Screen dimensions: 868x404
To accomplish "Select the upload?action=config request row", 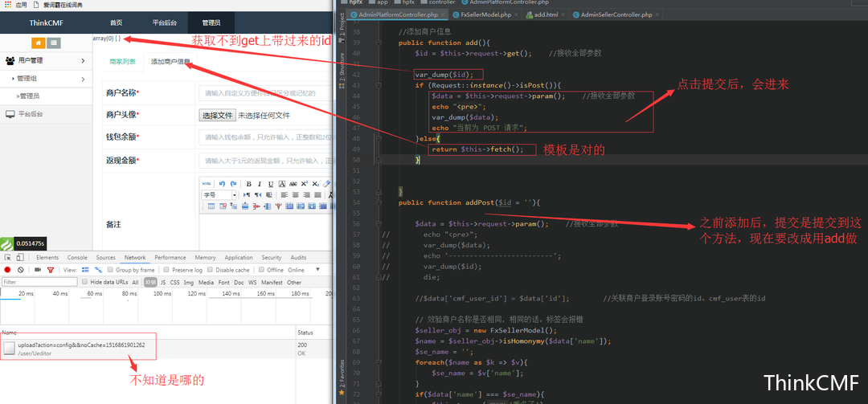I will pyautogui.click(x=166, y=349).
